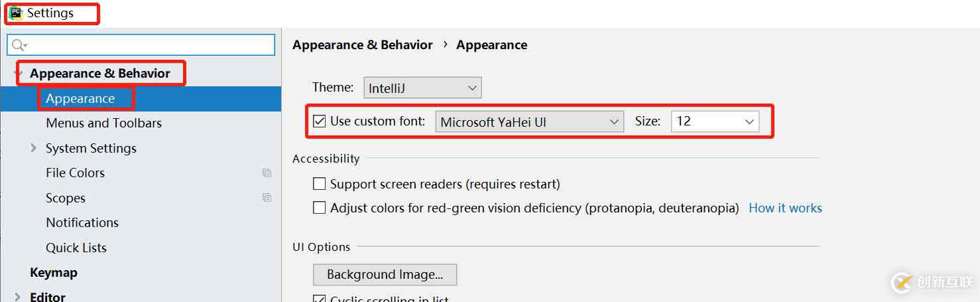Open the How it works link

point(785,208)
